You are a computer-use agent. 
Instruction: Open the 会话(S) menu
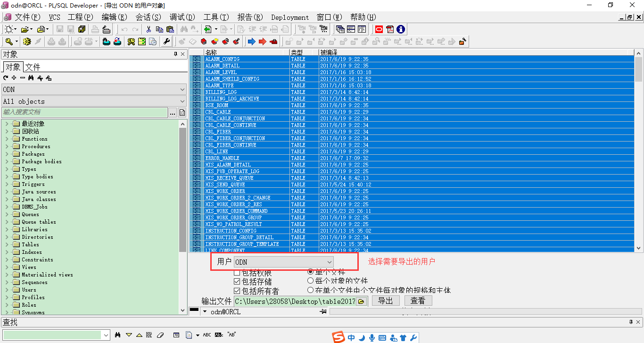pos(148,17)
